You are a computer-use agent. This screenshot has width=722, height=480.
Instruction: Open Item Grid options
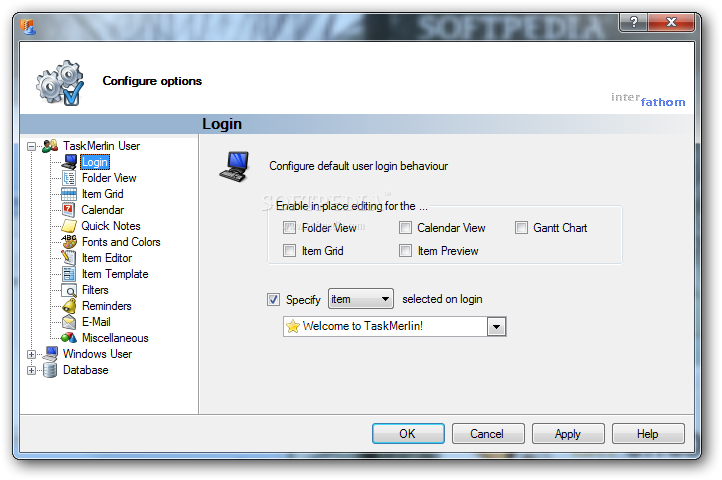coord(102,194)
